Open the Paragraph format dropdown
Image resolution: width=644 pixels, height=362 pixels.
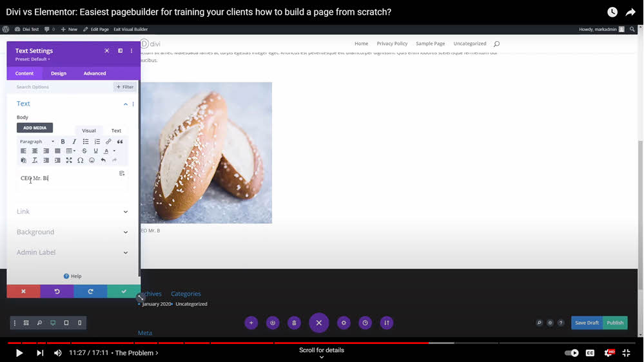(x=37, y=142)
